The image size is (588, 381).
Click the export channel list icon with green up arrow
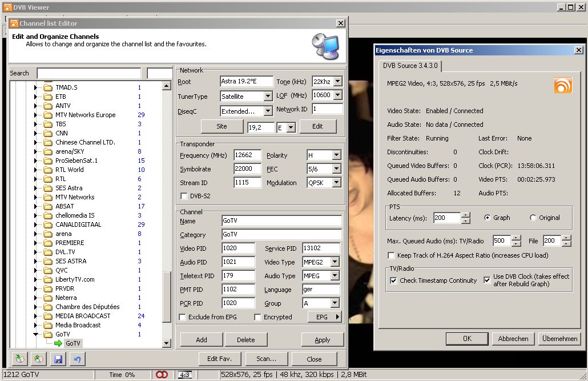39,359
